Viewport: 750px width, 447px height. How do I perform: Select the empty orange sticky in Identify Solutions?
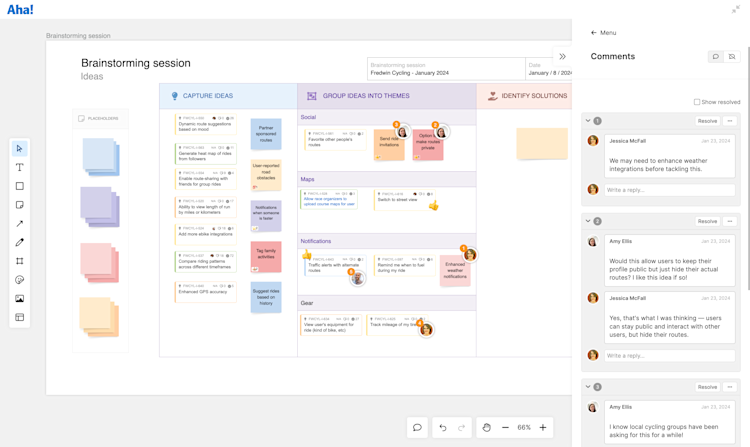(542, 143)
